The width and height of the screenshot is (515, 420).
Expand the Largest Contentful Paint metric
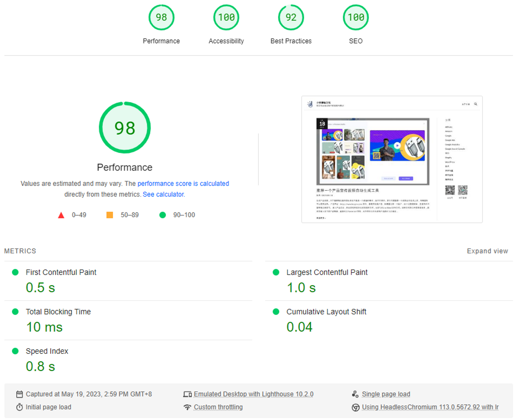(x=327, y=272)
